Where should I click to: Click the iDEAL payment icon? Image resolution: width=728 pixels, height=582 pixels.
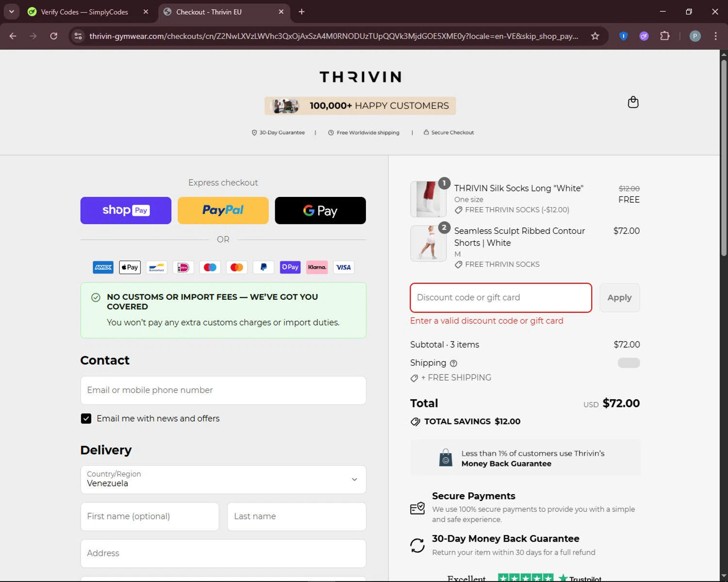pos(183,267)
